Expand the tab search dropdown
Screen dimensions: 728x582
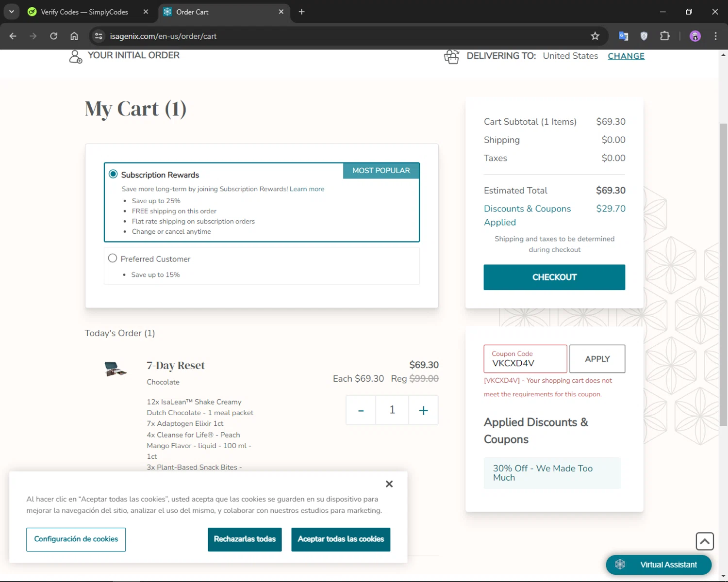click(11, 12)
